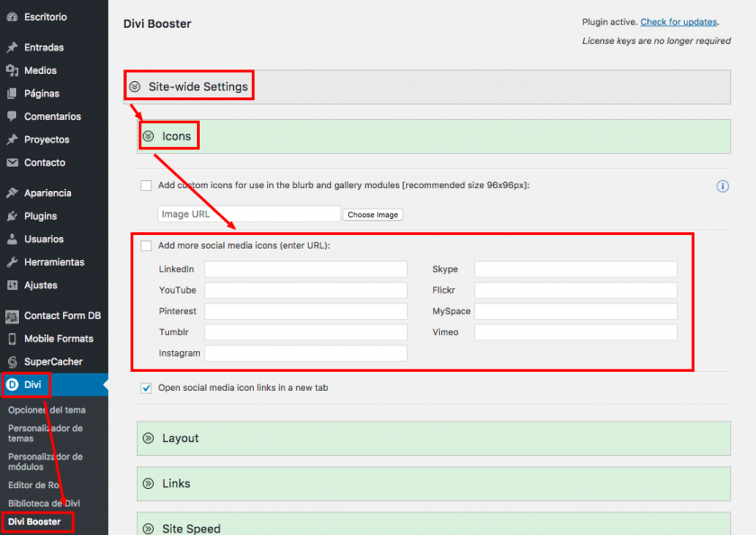Click the Apariencia paintbrush icon
The height and width of the screenshot is (535, 756).
click(12, 193)
